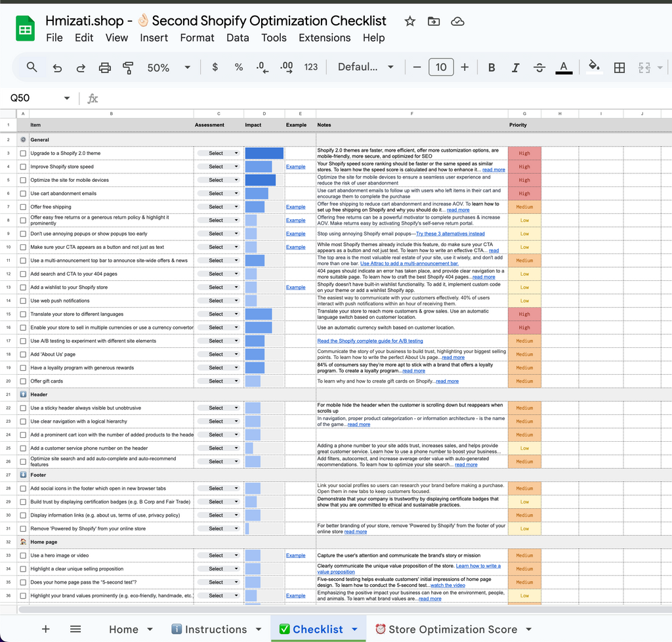The image size is (672, 642).
Task: Toggle strikethrough formatting
Action: (x=539, y=68)
